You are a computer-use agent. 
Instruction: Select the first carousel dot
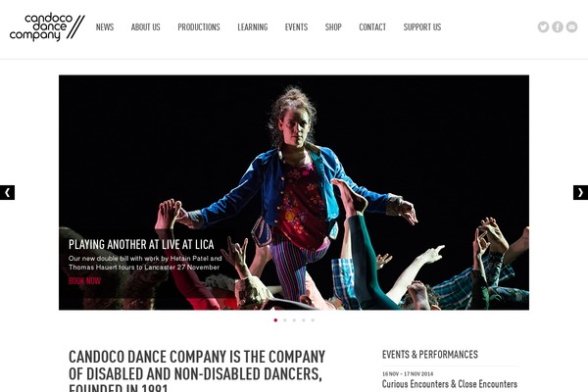pyautogui.click(x=275, y=320)
